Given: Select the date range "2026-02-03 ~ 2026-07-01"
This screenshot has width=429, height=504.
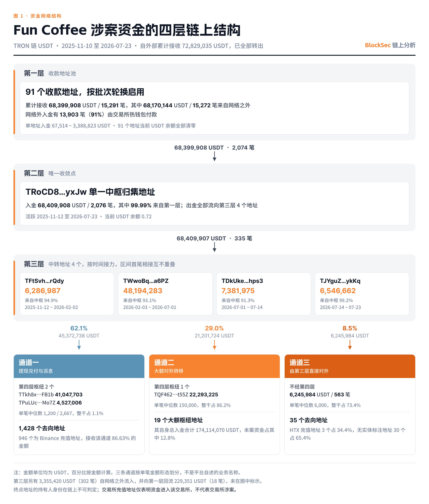Looking at the screenshot, I should pos(150,307).
